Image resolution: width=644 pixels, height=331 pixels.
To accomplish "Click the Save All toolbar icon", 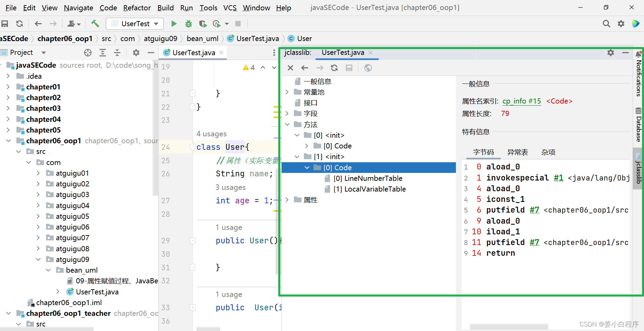I will 5,23.
